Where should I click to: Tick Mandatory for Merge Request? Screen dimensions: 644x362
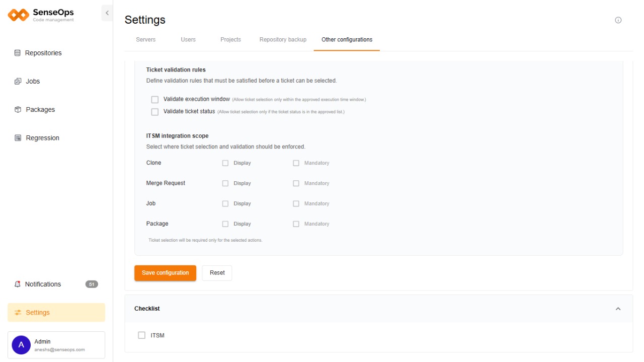pyautogui.click(x=296, y=183)
